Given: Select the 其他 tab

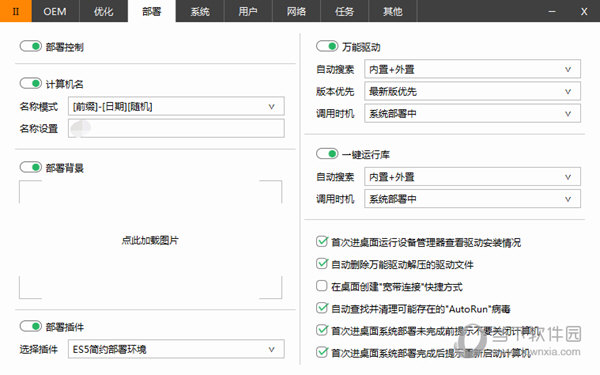Looking at the screenshot, I should [393, 11].
